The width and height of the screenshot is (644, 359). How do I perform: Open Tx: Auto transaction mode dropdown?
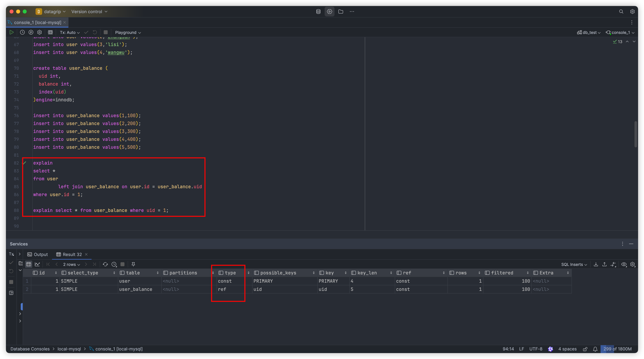(70, 32)
